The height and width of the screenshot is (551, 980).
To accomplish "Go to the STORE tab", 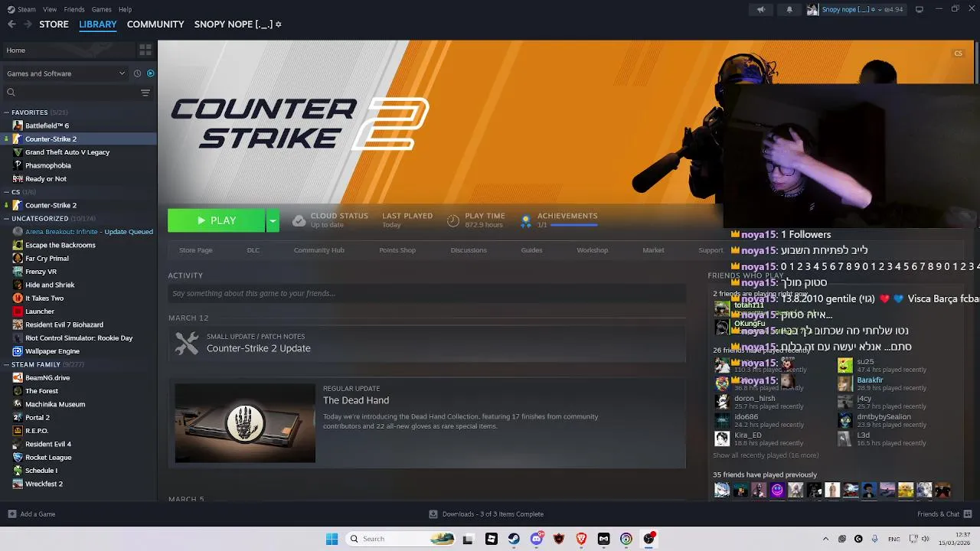I will pos(54,24).
